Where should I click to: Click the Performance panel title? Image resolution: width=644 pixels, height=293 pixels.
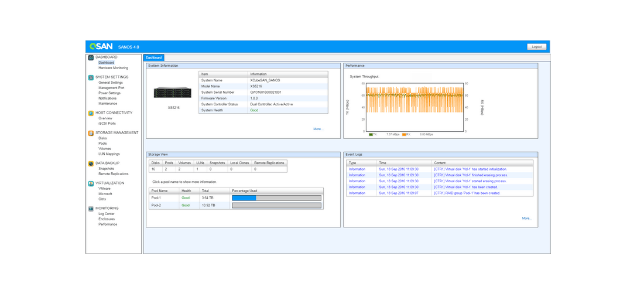pyautogui.click(x=355, y=66)
